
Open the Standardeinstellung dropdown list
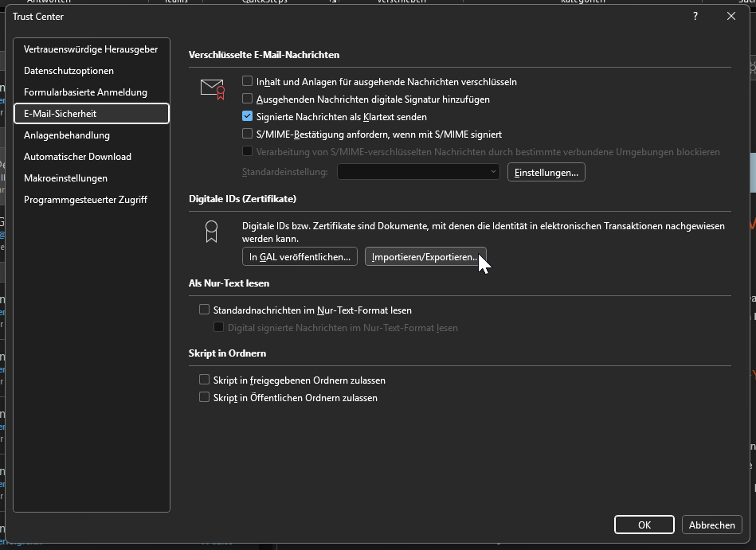coord(418,172)
